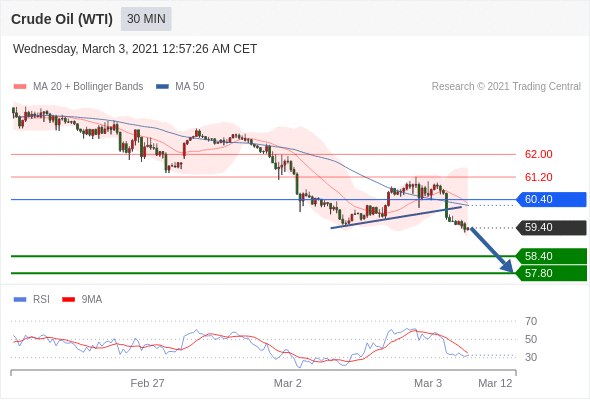Click the dark 59.40 current price tag
Screen dimensions: 590x400
point(550,228)
